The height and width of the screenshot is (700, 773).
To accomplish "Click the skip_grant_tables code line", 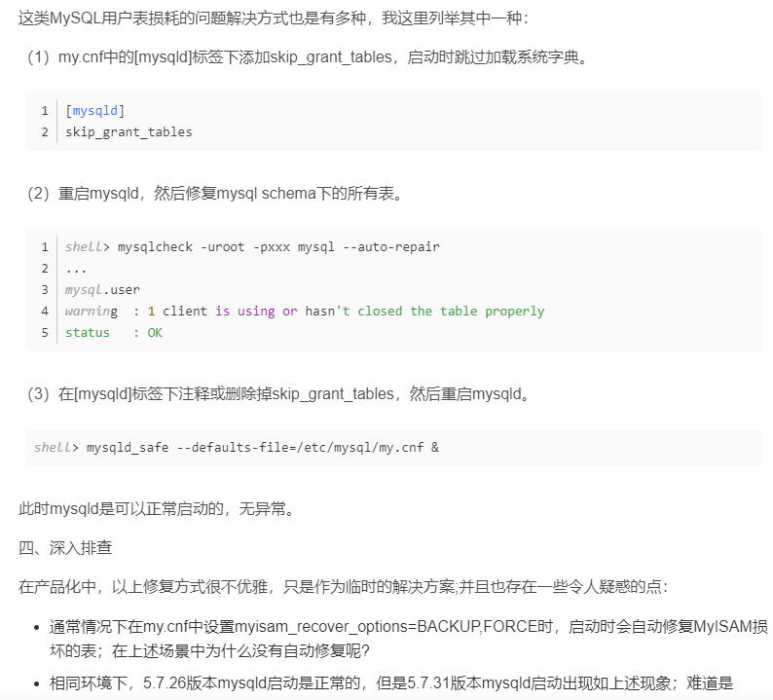I will (x=129, y=132).
